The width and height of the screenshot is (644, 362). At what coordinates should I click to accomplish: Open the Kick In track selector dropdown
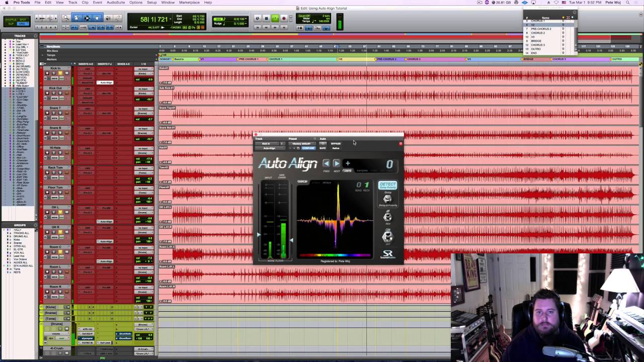point(267,144)
